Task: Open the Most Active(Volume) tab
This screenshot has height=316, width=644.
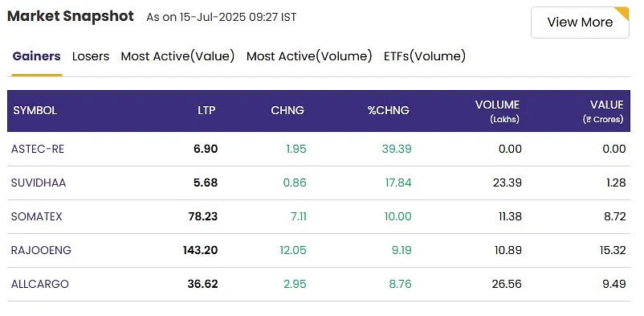Action: coord(309,56)
